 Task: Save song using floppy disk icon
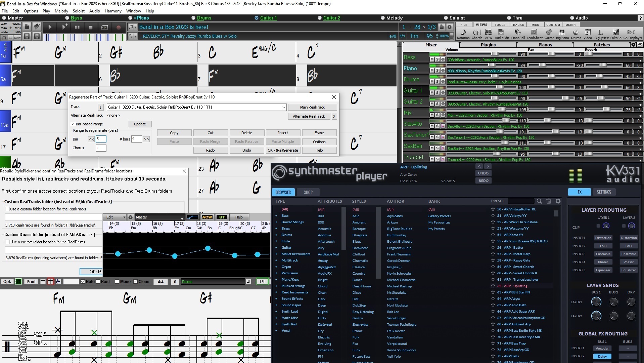pos(27,36)
